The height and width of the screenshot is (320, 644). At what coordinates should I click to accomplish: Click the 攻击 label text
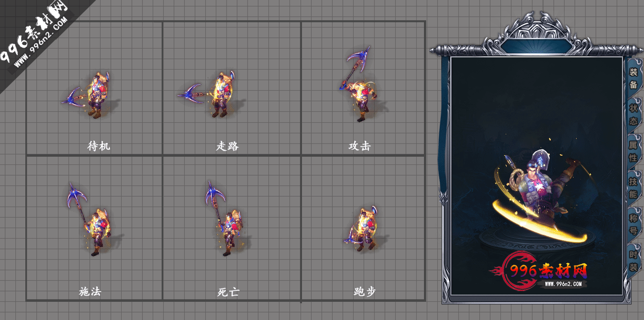coord(360,147)
